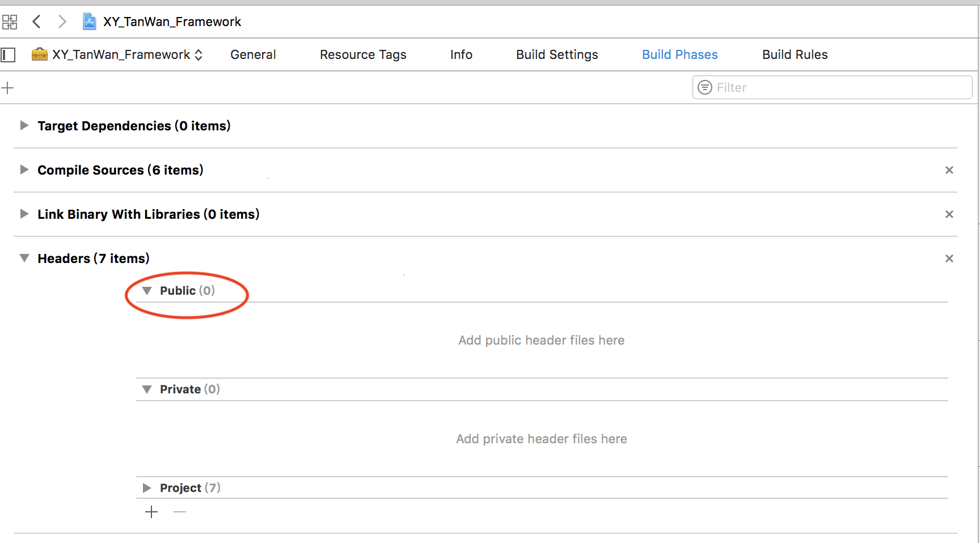Image resolution: width=980 pixels, height=543 pixels.
Task: Click the toolbox target icon
Action: tap(39, 54)
